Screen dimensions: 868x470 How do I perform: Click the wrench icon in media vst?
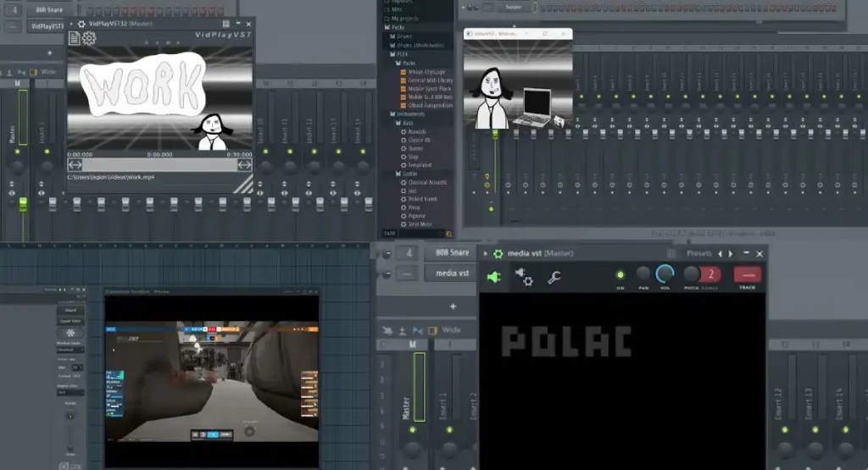(554, 277)
